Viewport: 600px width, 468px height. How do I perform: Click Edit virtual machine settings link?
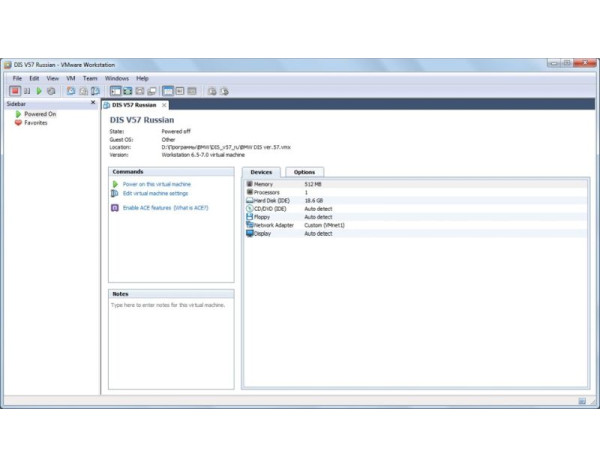coord(155,193)
